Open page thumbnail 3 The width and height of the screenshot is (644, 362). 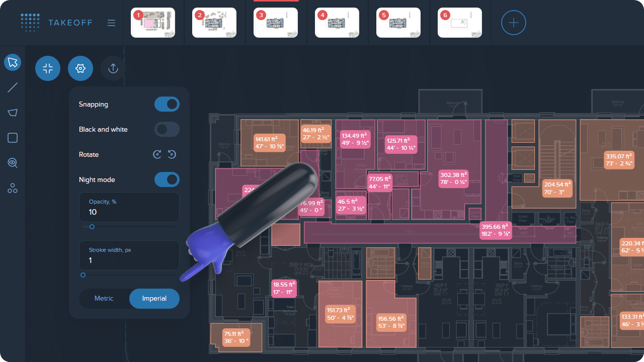coord(276,23)
